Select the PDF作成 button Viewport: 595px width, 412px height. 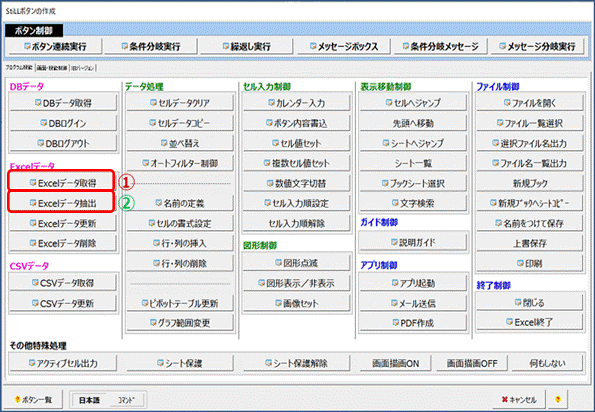pos(413,323)
